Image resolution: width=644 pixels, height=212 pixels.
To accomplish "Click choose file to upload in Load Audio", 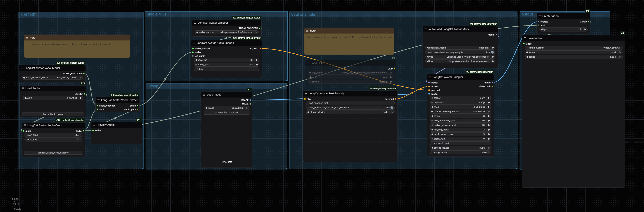I will click(x=53, y=114).
